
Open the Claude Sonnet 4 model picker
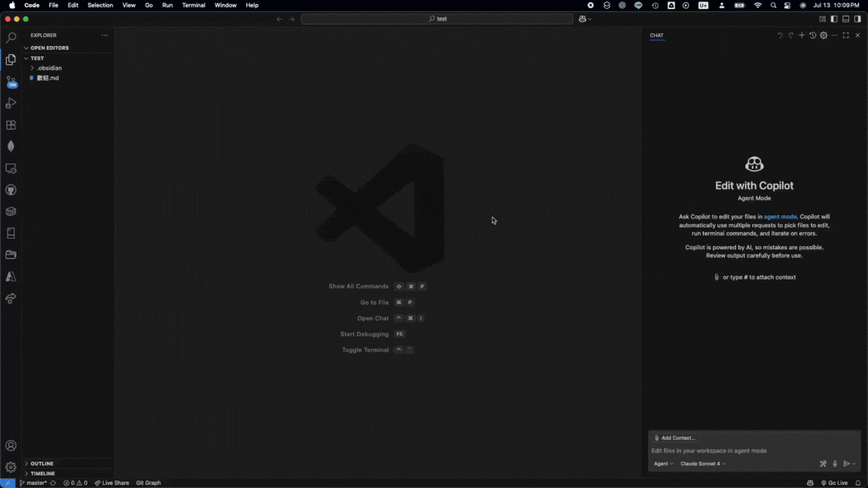(702, 464)
